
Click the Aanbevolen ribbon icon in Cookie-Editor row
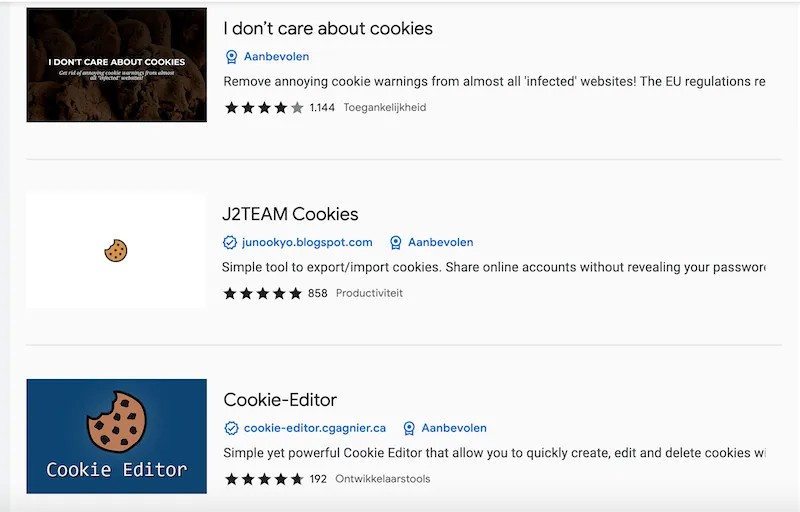(x=409, y=428)
